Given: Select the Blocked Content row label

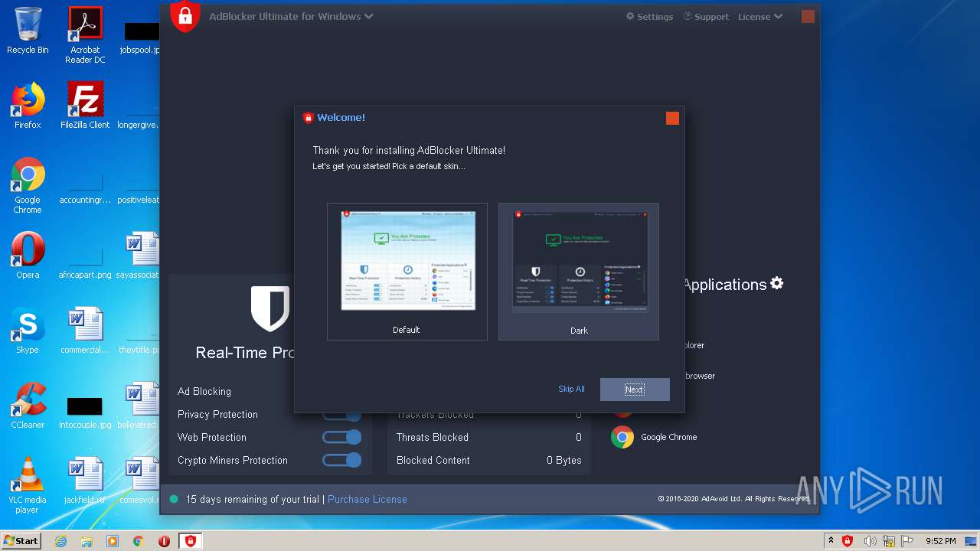Looking at the screenshot, I should (433, 460).
